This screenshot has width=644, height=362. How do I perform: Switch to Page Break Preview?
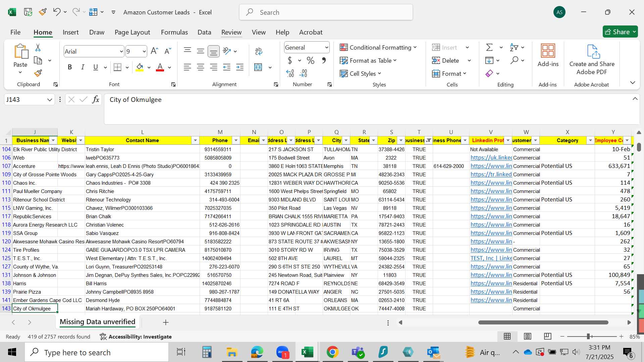[x=547, y=336]
